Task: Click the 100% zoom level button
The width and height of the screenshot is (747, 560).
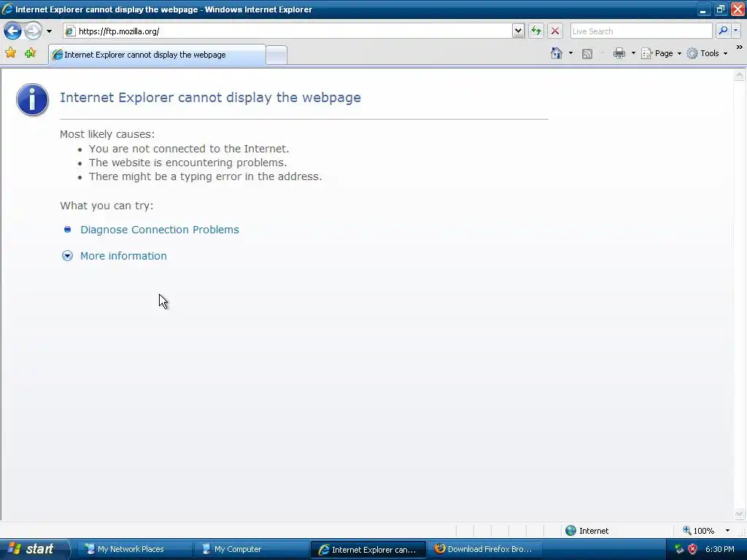Action: pyautogui.click(x=698, y=531)
